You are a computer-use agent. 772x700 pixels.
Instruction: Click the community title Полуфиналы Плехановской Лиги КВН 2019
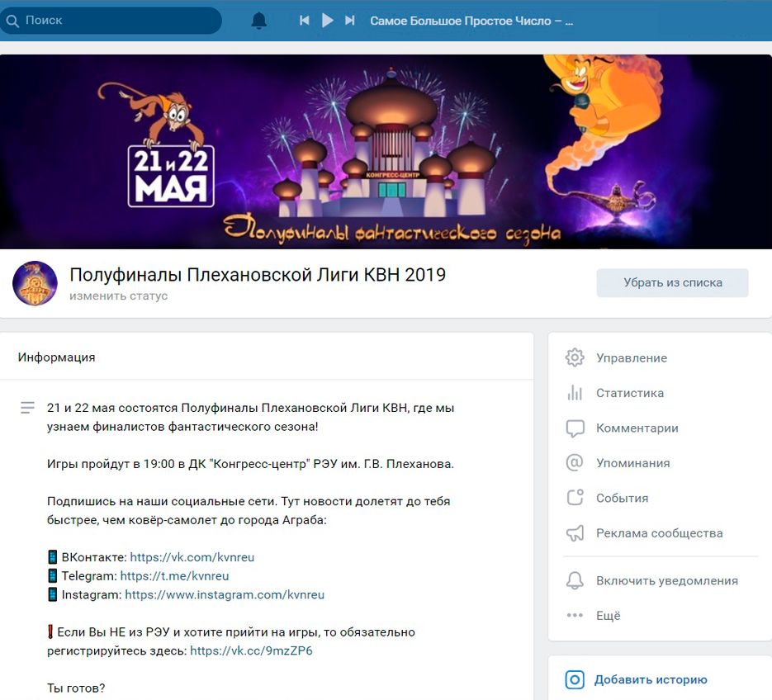click(x=258, y=275)
